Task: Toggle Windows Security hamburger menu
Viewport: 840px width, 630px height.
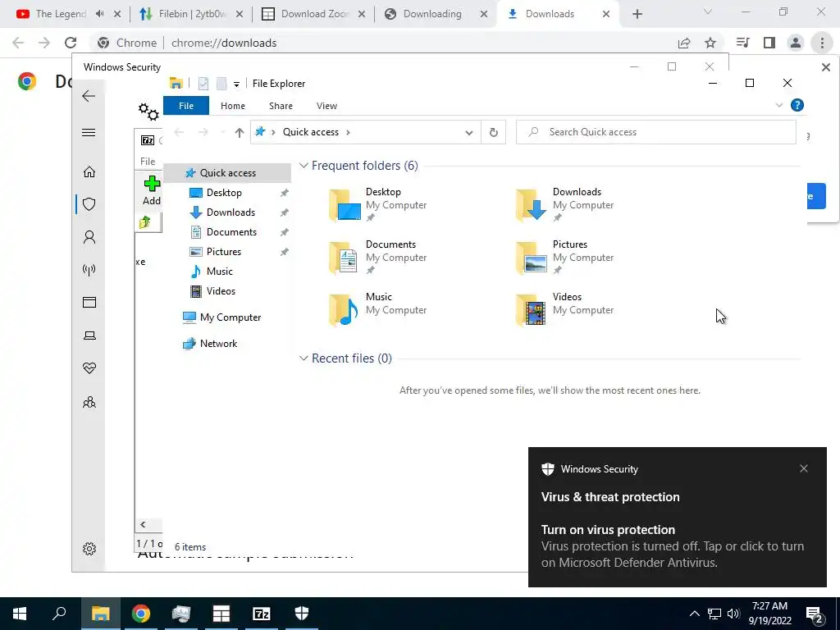Action: pos(89,132)
